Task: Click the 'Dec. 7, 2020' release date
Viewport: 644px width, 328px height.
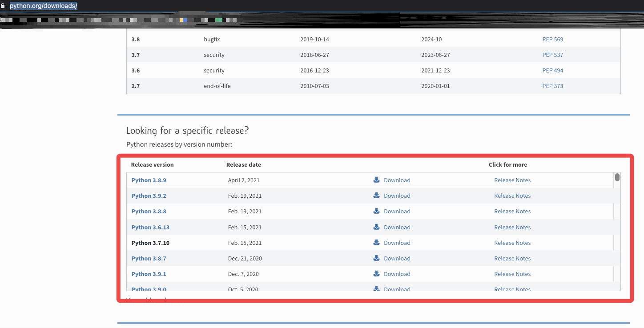Action: [243, 274]
